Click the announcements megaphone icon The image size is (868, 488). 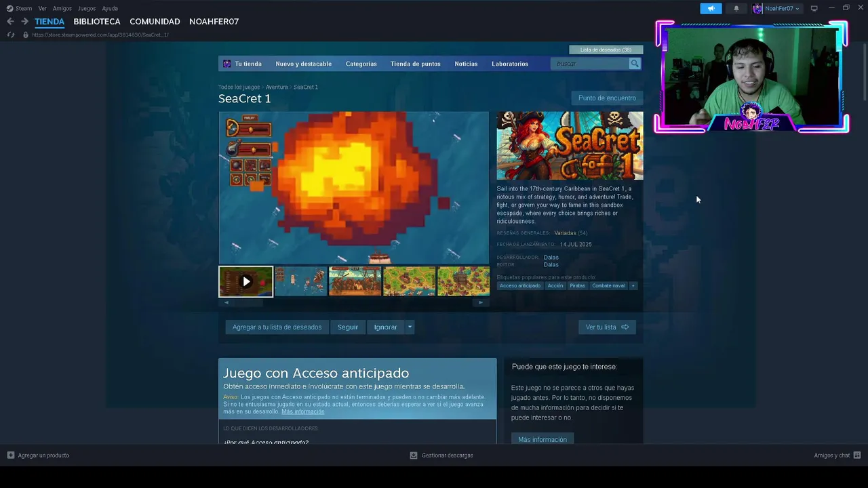click(x=711, y=8)
